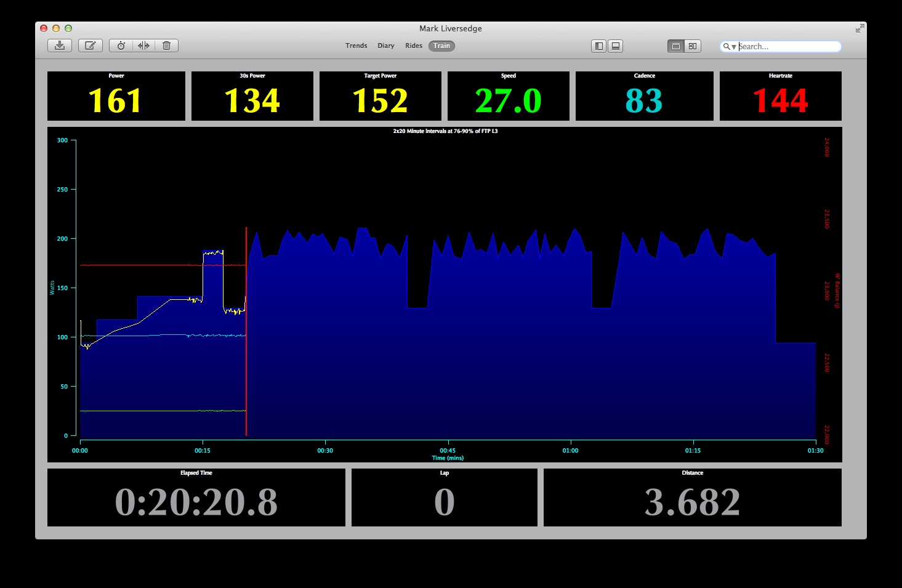The image size is (902, 588).
Task: Toggle the sidebar visibility icon
Action: click(x=598, y=46)
